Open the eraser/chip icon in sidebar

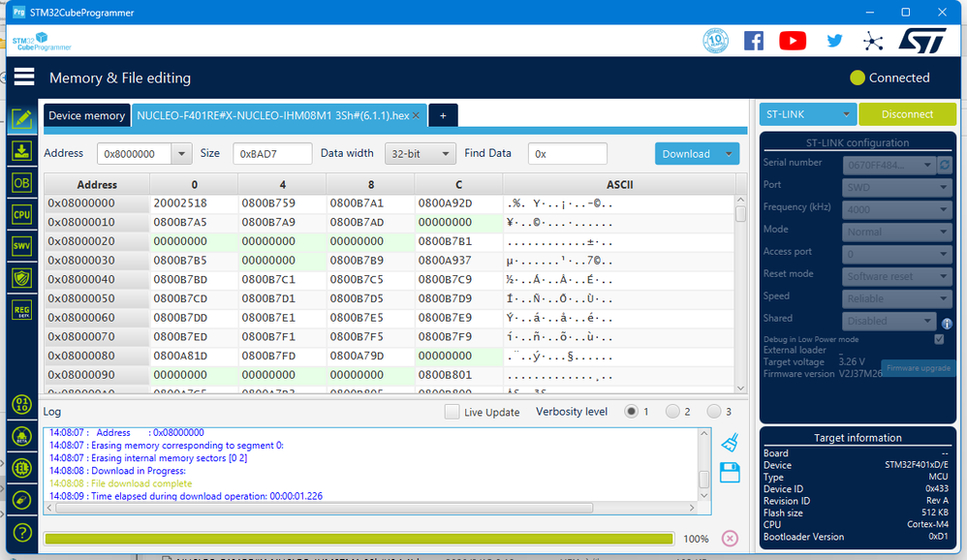(x=22, y=500)
